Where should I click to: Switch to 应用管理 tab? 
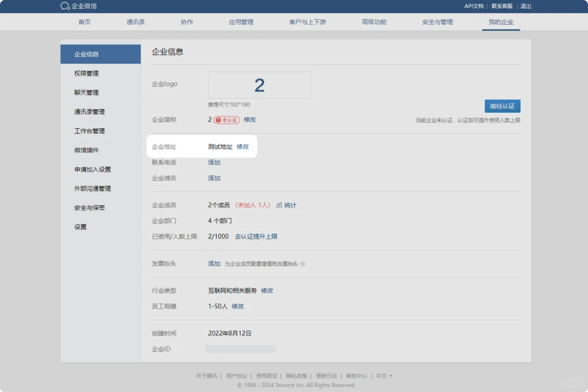pos(241,22)
